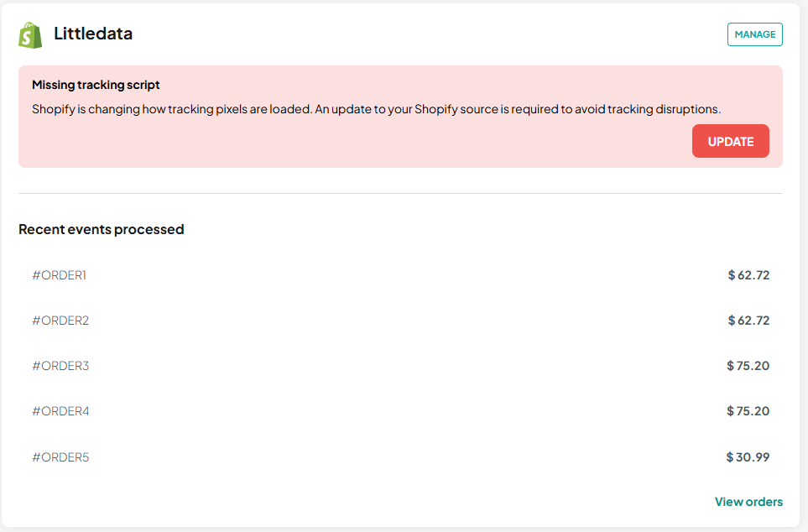Click the Shopify bag logo icon

[x=30, y=35]
